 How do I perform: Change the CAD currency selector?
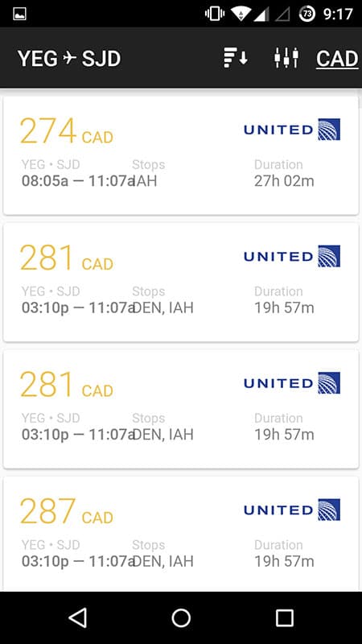[337, 58]
